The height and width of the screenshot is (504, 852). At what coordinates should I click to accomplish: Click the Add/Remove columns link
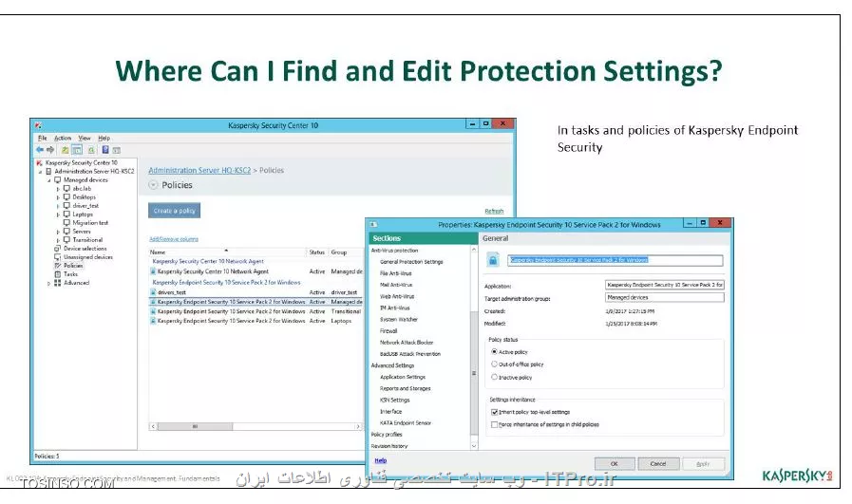pos(174,239)
